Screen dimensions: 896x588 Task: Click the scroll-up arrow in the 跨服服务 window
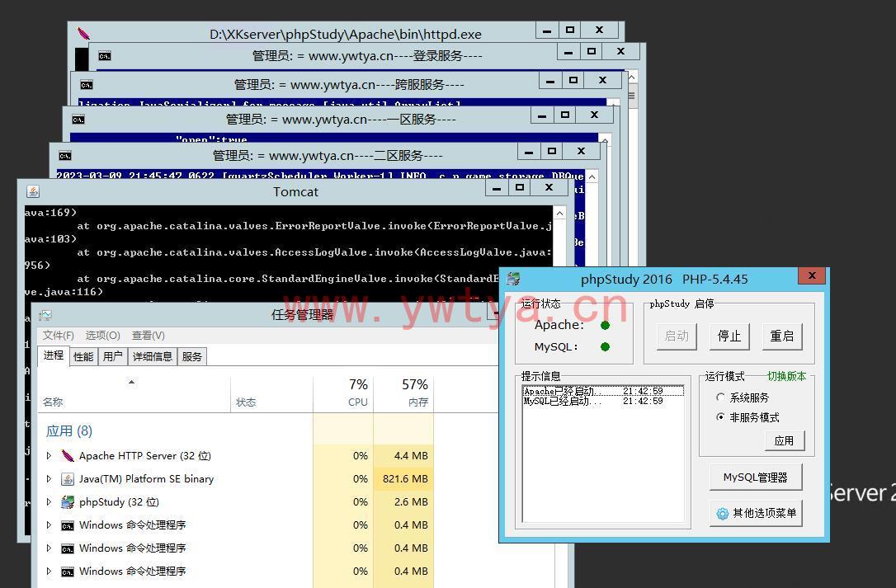point(614,104)
